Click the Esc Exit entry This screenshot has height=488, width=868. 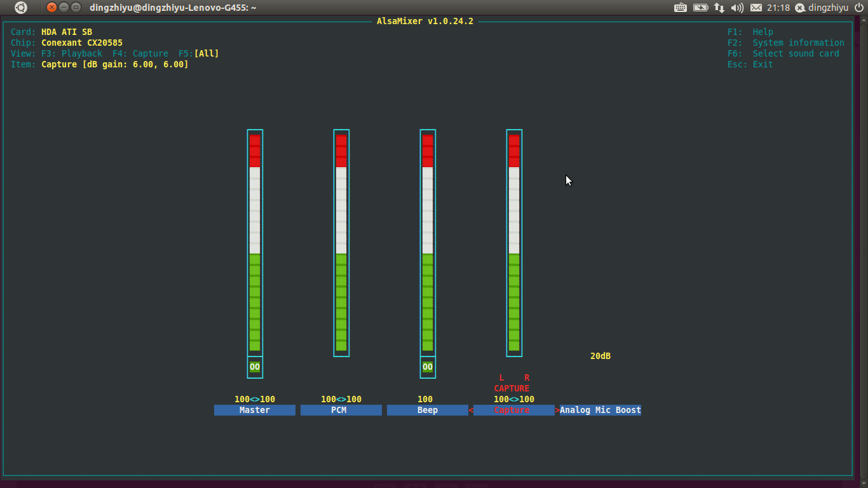750,65
